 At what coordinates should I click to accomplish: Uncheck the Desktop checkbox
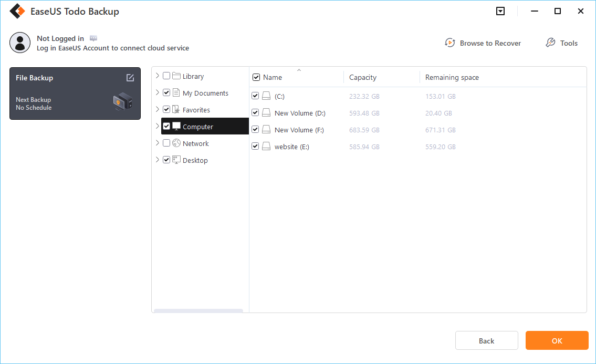click(166, 160)
